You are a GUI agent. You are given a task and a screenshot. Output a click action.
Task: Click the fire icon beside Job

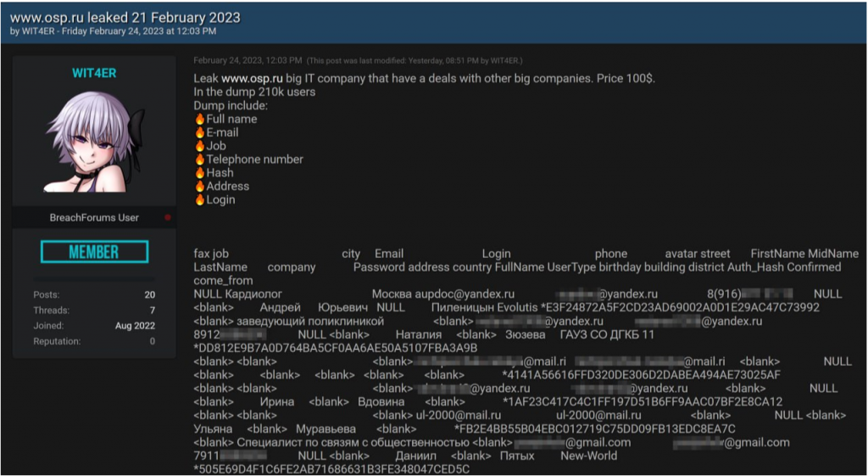pyautogui.click(x=199, y=146)
